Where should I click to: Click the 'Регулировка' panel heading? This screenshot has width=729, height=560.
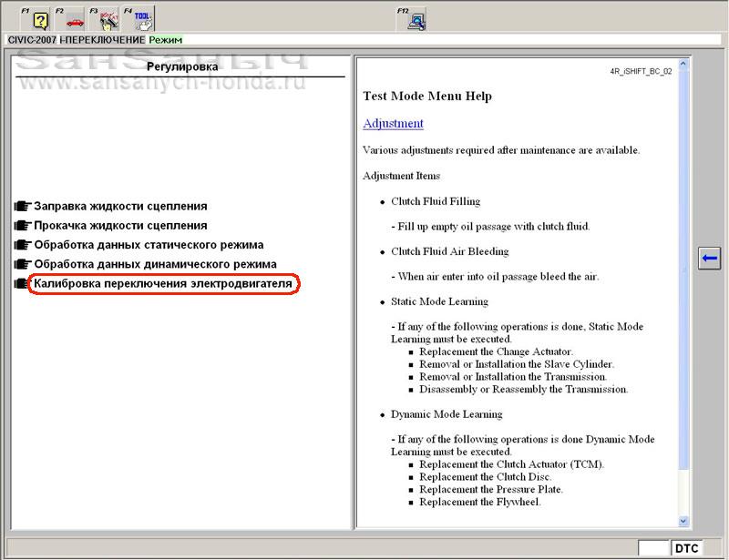(x=182, y=66)
